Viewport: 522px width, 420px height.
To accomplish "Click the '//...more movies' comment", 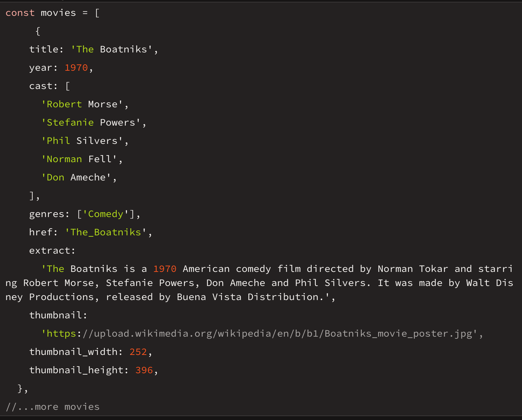I will pos(52,407).
